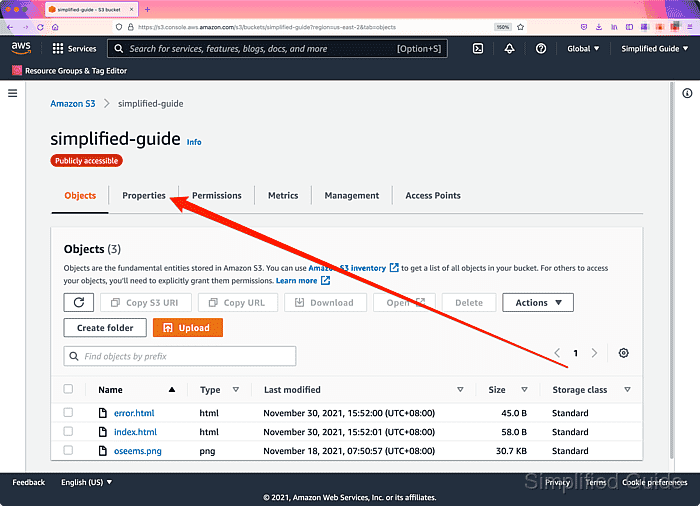
Task: Open the Amazon S3 breadcrumb link
Action: pyautogui.click(x=73, y=104)
